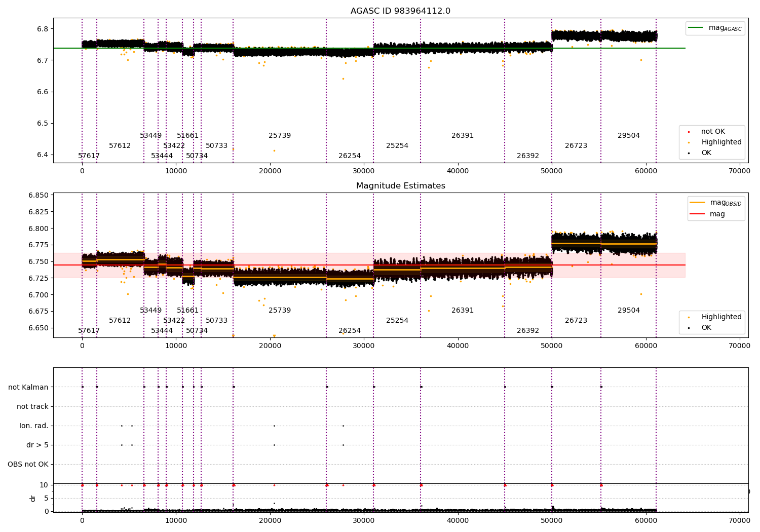Click the 50000 x-axis tick of the middle plot
The height and width of the screenshot is (532, 760).
552,346
